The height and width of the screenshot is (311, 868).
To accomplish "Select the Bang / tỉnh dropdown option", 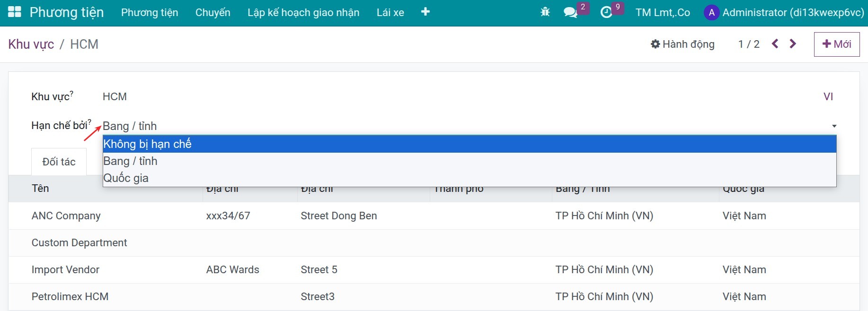I will 469,161.
